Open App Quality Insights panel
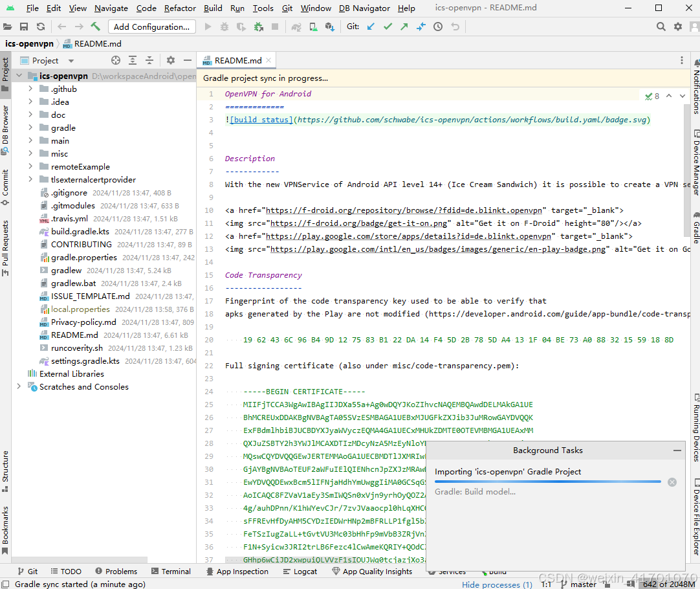The width and height of the screenshot is (700, 589). [x=373, y=572]
